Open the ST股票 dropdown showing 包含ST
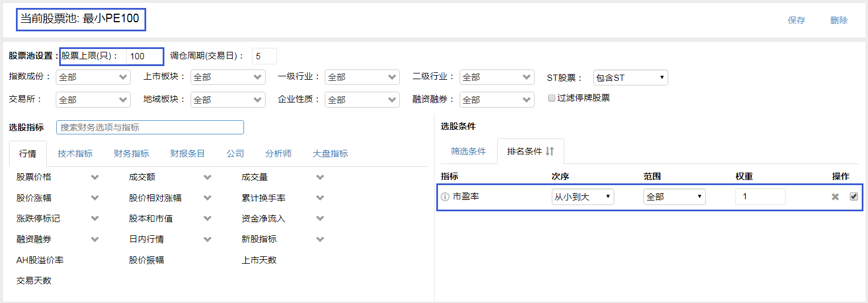Viewport: 868px width, 303px height. [x=630, y=77]
